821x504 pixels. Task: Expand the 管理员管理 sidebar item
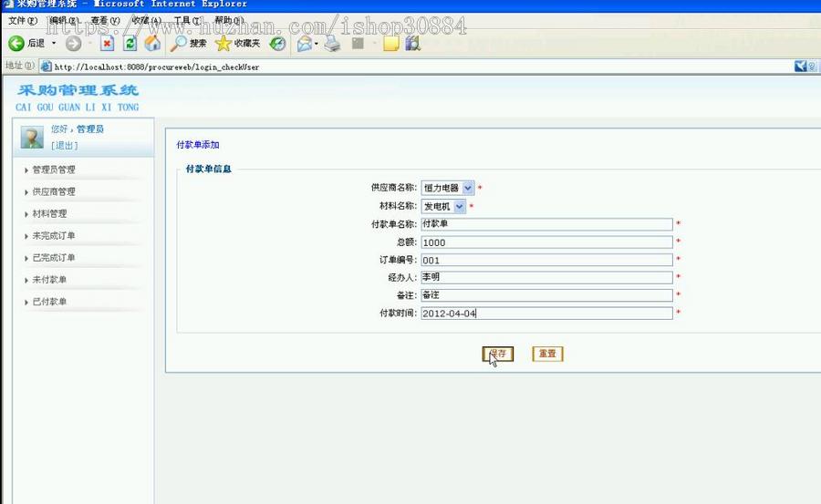pos(54,170)
